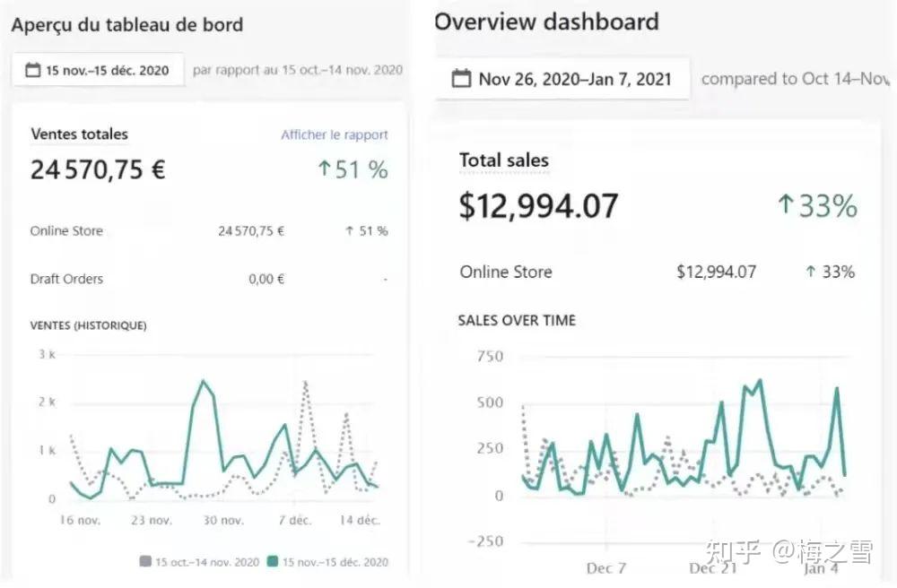The width and height of the screenshot is (897, 588).
Task: Select the gray 15 oct.–14 nov. 2020 legend swatch
Action: click(145, 561)
